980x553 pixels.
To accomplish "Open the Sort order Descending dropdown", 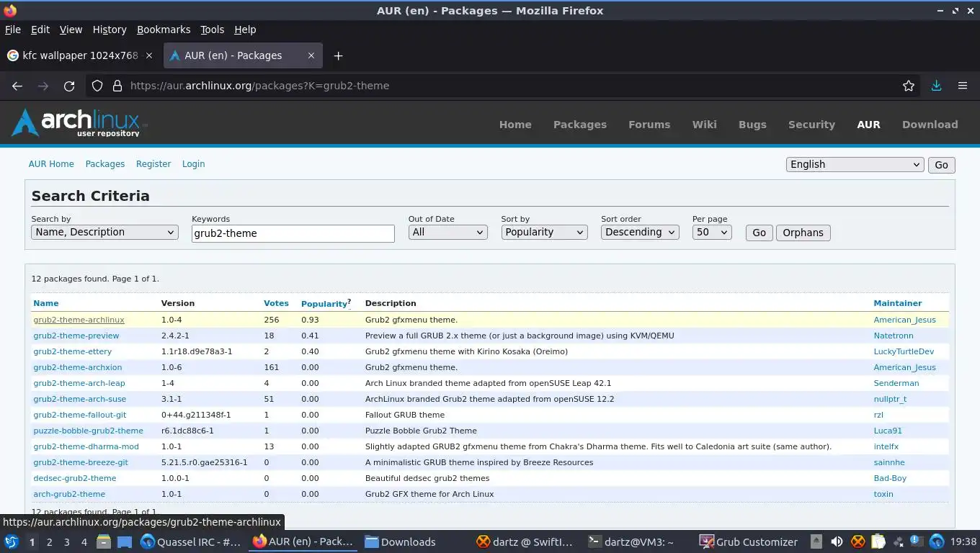I will (640, 232).
